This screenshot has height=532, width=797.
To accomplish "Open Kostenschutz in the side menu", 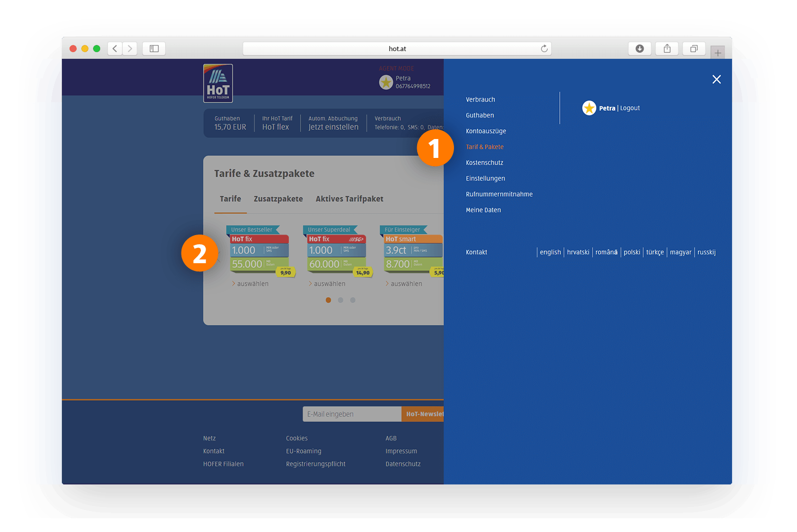I will pos(485,163).
